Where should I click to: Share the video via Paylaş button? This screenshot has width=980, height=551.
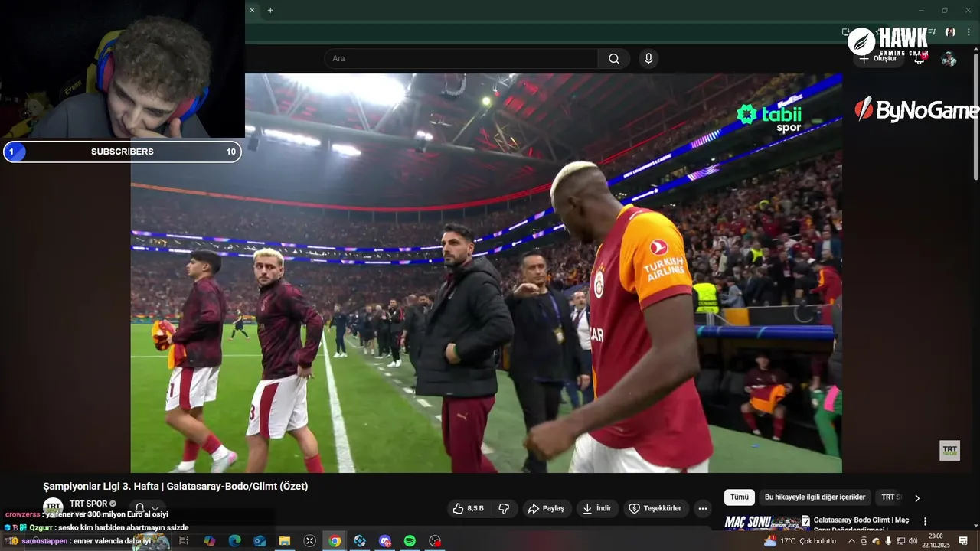pos(547,508)
